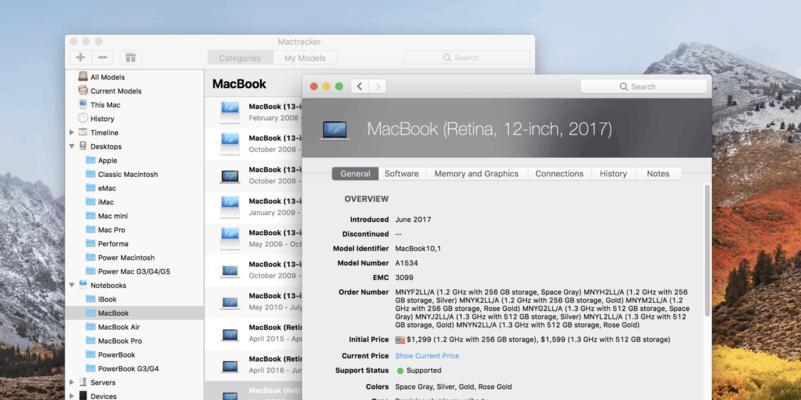Open the Power Macintosh folder
Screen dimensions: 801x400
(126, 257)
